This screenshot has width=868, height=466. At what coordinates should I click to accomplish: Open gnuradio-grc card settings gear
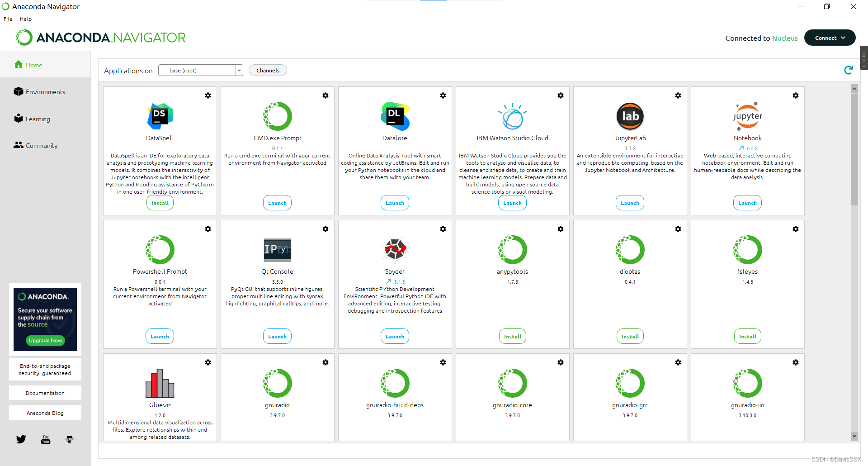tap(678, 362)
